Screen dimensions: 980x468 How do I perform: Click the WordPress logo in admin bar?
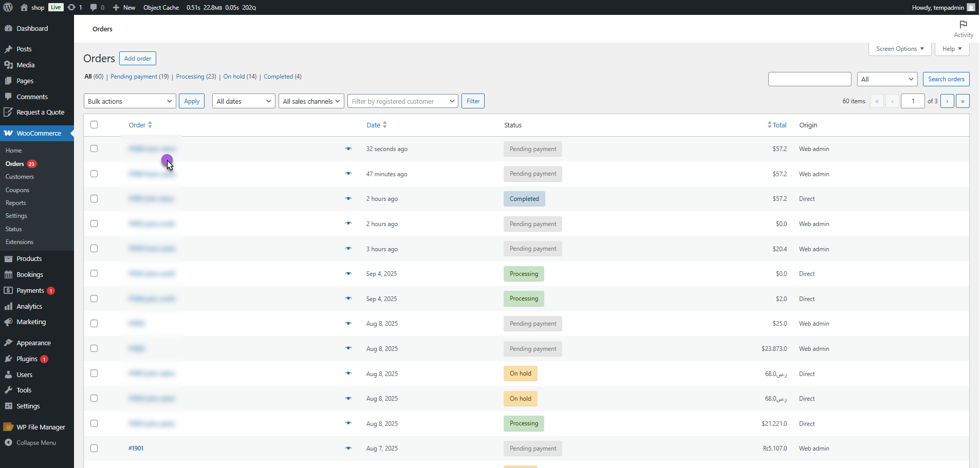tap(8, 7)
